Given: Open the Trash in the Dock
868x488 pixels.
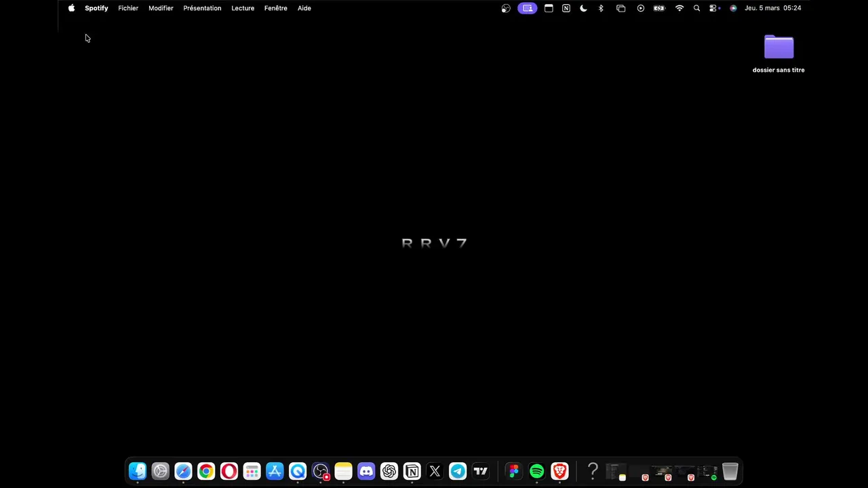Looking at the screenshot, I should tap(730, 471).
